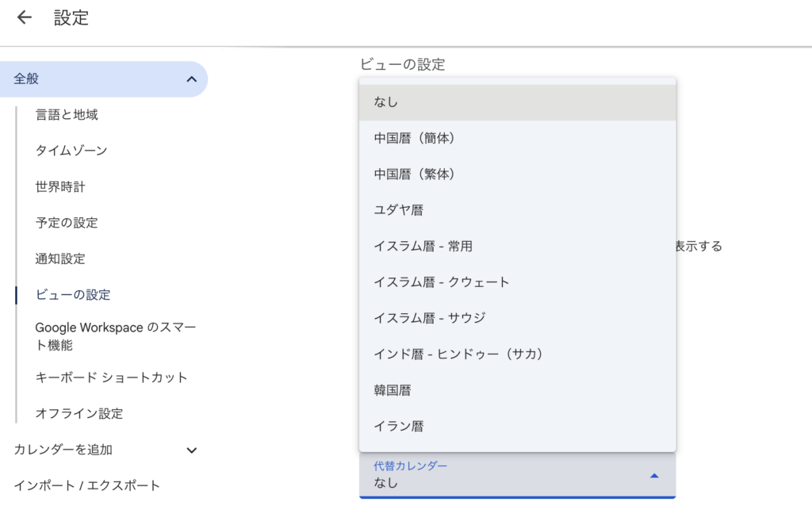
Task: Open 言語と地域 settings
Action: [x=67, y=115]
